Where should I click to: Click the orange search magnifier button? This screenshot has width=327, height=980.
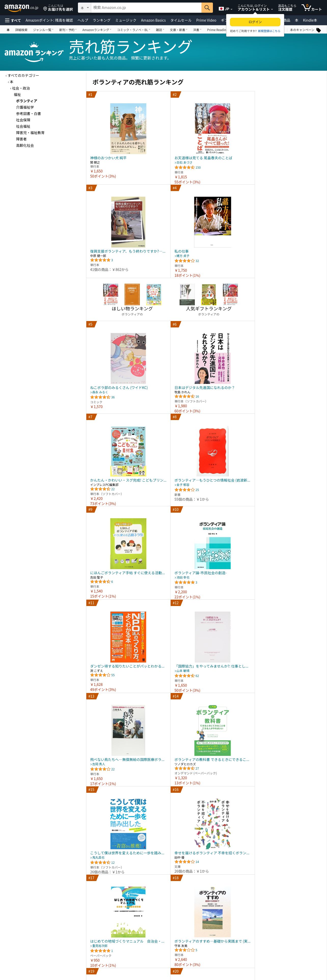[x=207, y=8]
